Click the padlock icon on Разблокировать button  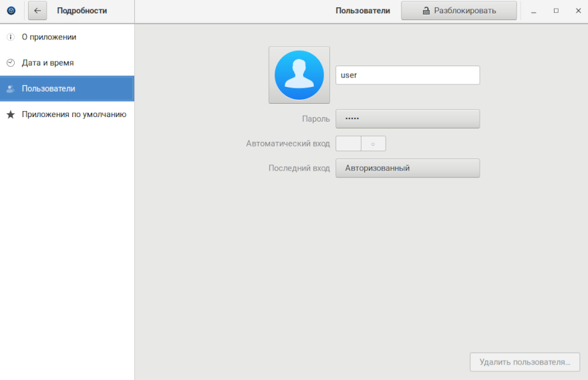pyautogui.click(x=426, y=11)
